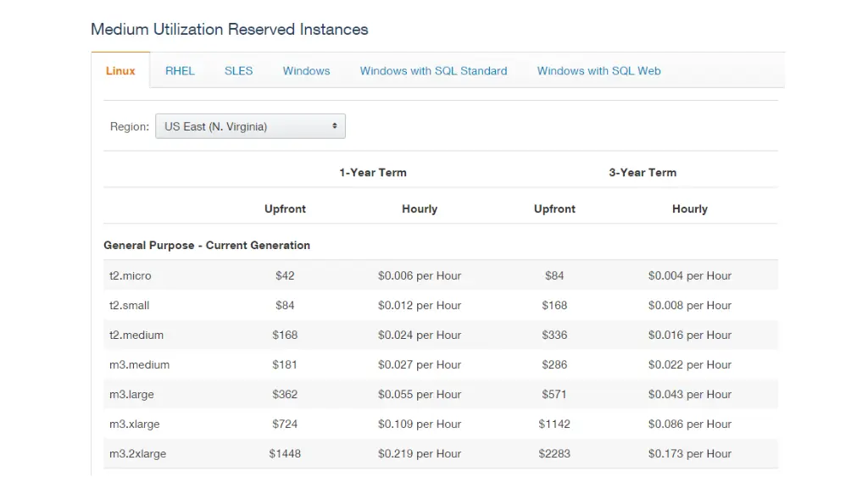The height and width of the screenshot is (488, 868).
Task: Click the Upfront header under 1-Year Term
Action: 285,209
